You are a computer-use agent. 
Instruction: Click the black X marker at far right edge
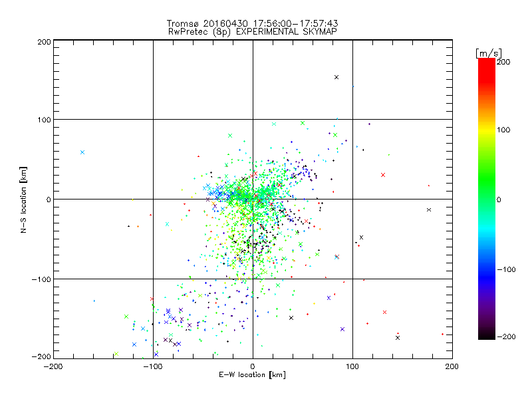(429, 209)
